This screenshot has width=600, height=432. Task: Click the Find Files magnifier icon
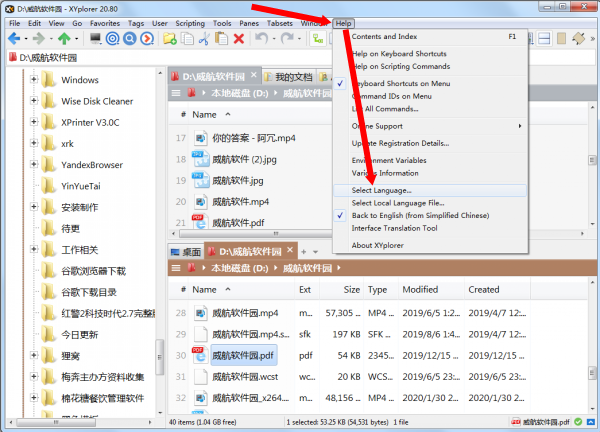[x=130, y=39]
